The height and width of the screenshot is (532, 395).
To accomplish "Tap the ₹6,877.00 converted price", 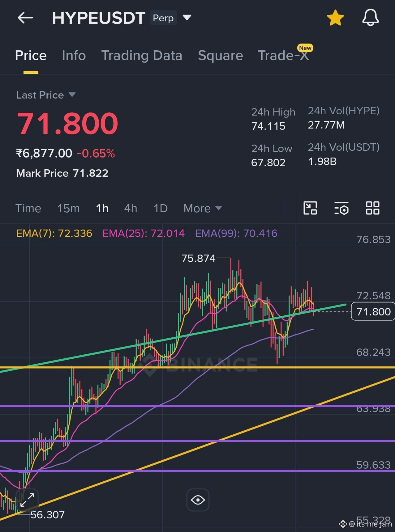I will pos(44,153).
